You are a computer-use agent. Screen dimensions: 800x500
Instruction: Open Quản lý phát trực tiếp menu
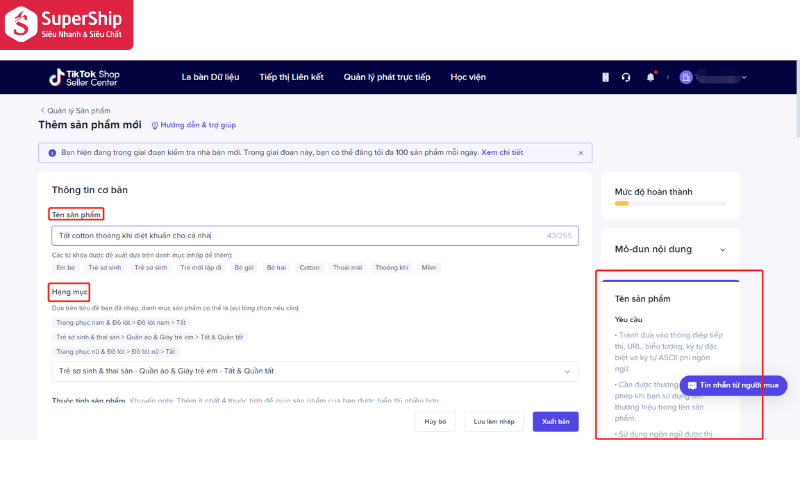click(x=387, y=77)
